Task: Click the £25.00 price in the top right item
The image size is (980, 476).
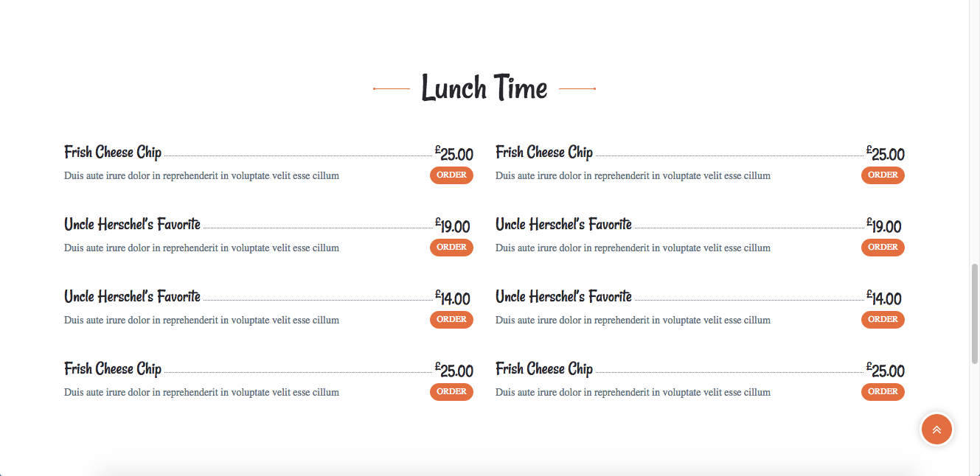Action: (x=885, y=153)
